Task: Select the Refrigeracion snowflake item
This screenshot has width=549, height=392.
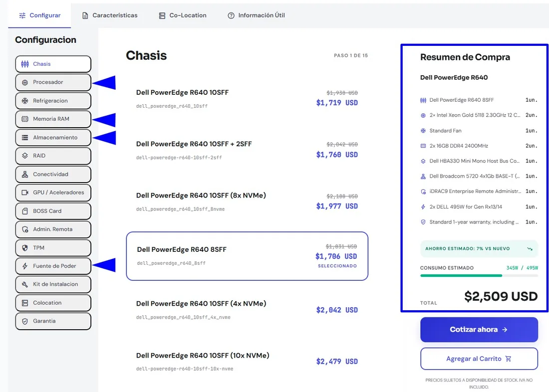Action: coord(53,101)
